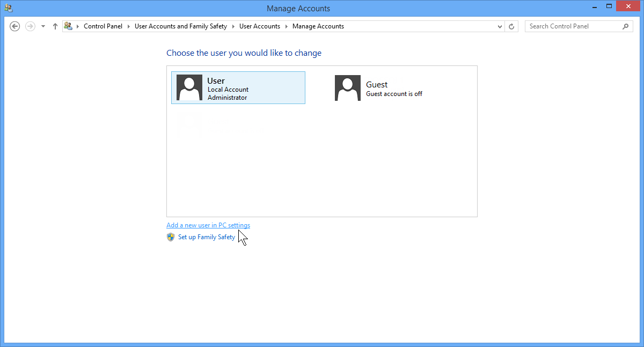Screen dimensions: 644x347
Task: Open Control Panel breadcrumb
Action: (103, 26)
